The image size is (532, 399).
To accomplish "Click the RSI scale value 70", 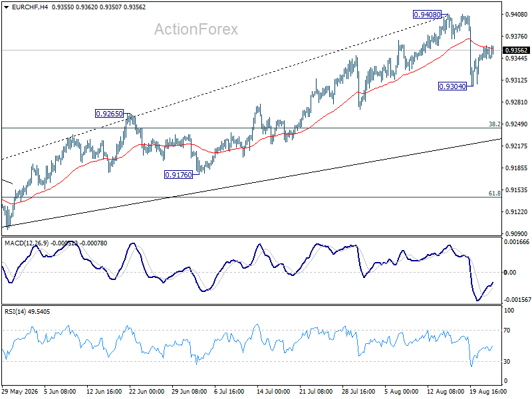I will tap(507, 330).
